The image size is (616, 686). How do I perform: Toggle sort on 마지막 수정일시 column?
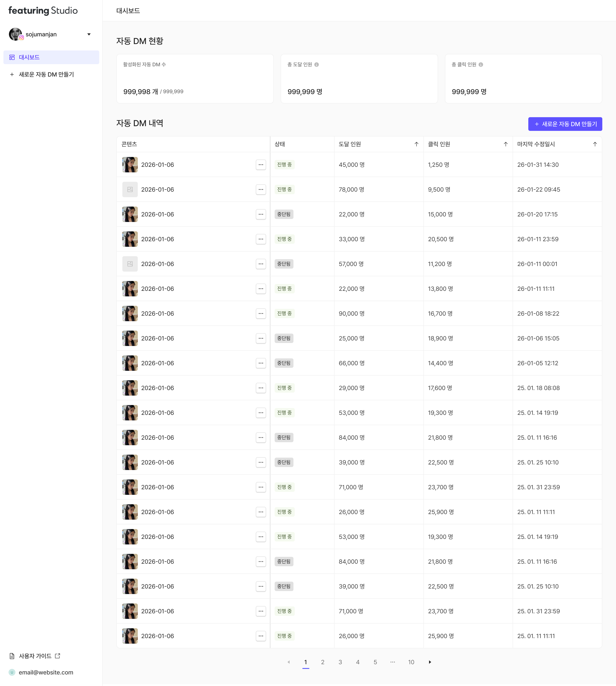(595, 144)
